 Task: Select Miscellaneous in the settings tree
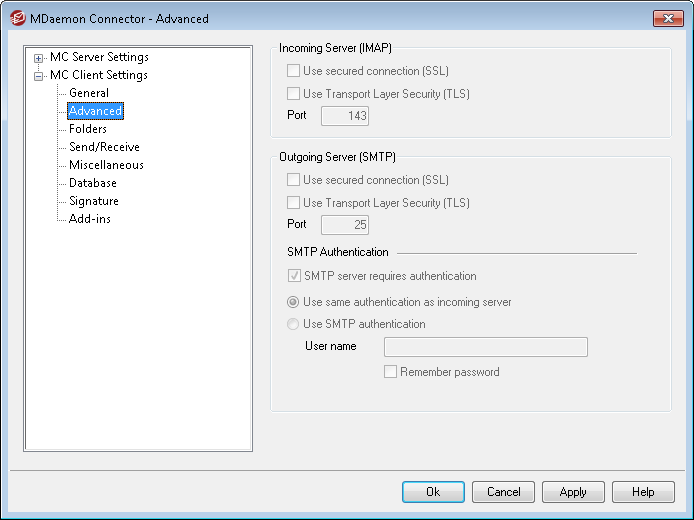(x=106, y=165)
